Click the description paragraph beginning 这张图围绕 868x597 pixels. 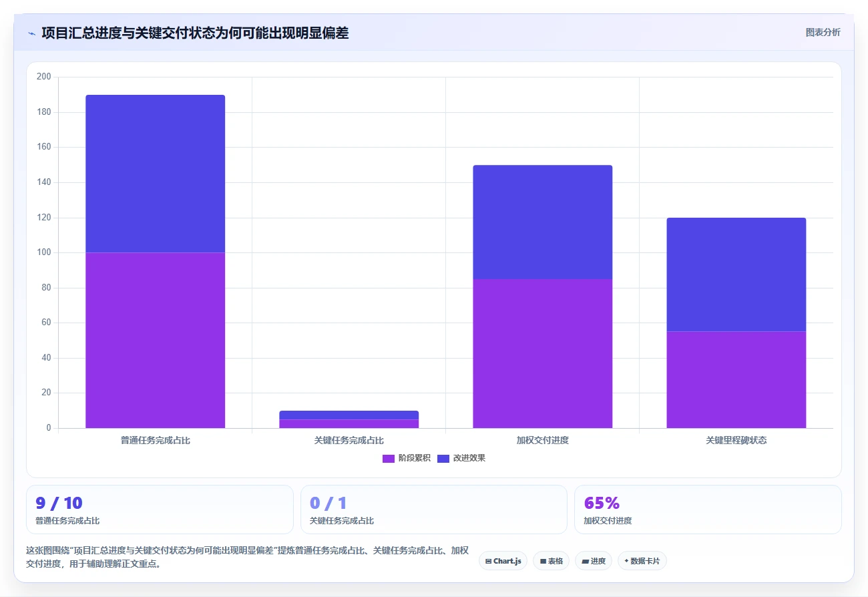pyautogui.click(x=247, y=557)
